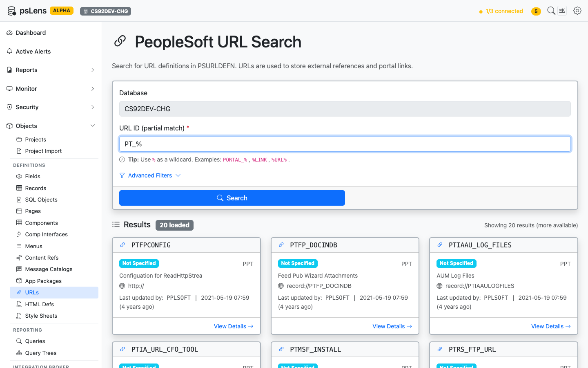Image resolution: width=588 pixels, height=368 pixels.
Task: Click the Active Alerts bell icon
Action: 9,52
